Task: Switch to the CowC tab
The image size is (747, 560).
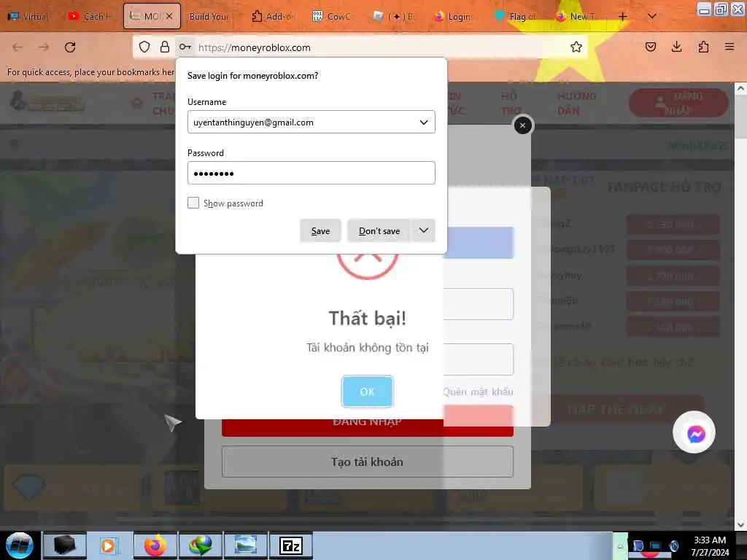Action: coord(332,16)
